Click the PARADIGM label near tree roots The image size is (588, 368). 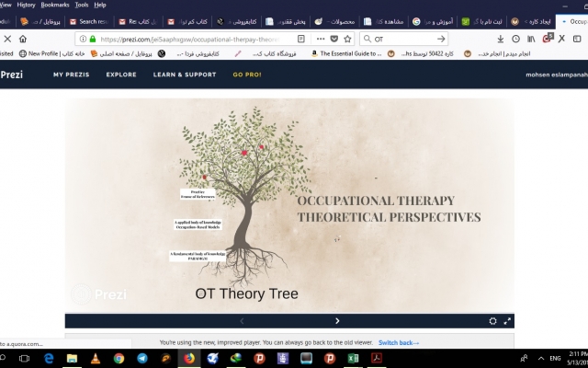(x=198, y=256)
